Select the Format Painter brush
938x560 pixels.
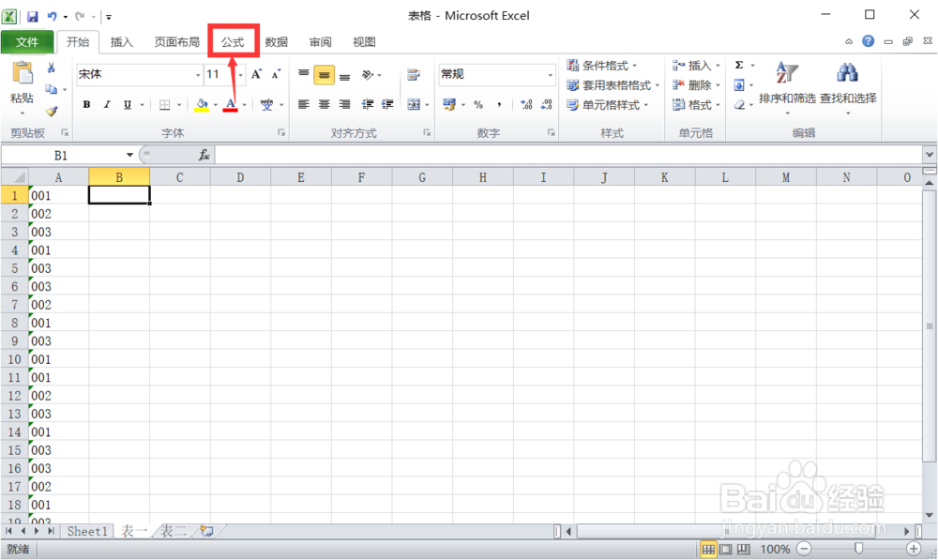pos(52,111)
